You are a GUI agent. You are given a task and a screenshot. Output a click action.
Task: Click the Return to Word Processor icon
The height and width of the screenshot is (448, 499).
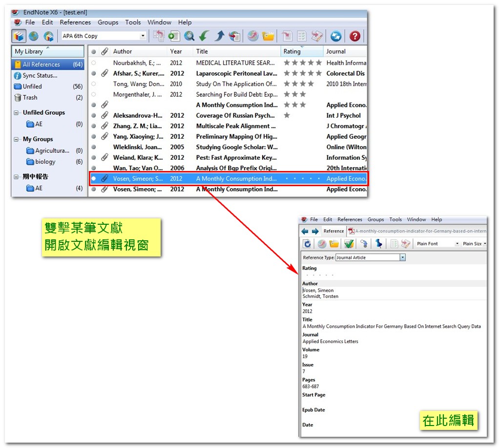pos(317,36)
